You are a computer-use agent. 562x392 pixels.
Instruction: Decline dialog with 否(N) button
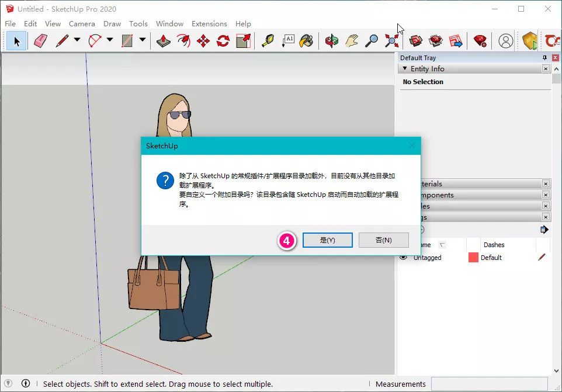point(383,240)
